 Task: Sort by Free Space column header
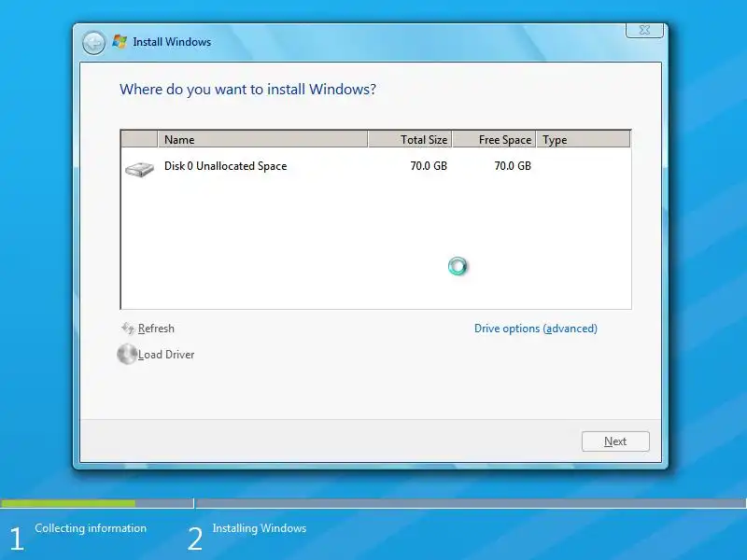click(x=494, y=139)
